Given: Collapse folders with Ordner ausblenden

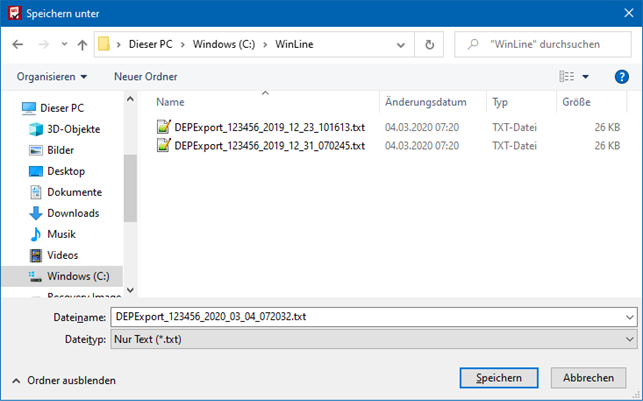Looking at the screenshot, I should coord(65,380).
